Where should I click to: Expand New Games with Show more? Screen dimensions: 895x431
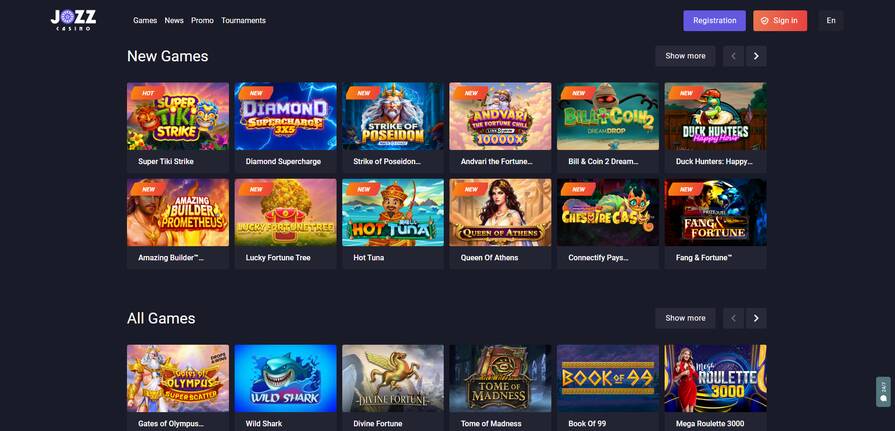685,56
